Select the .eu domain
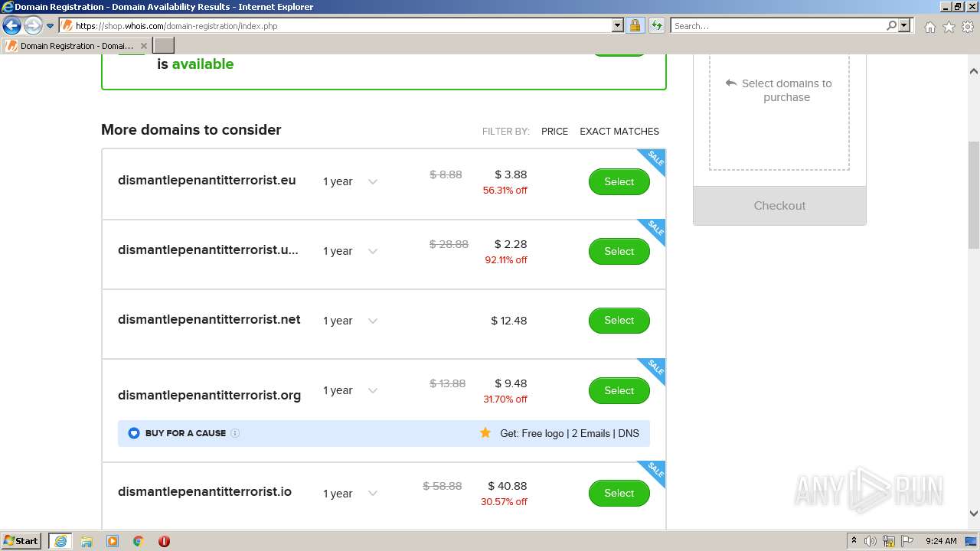This screenshot has height=551, width=980. click(x=619, y=181)
